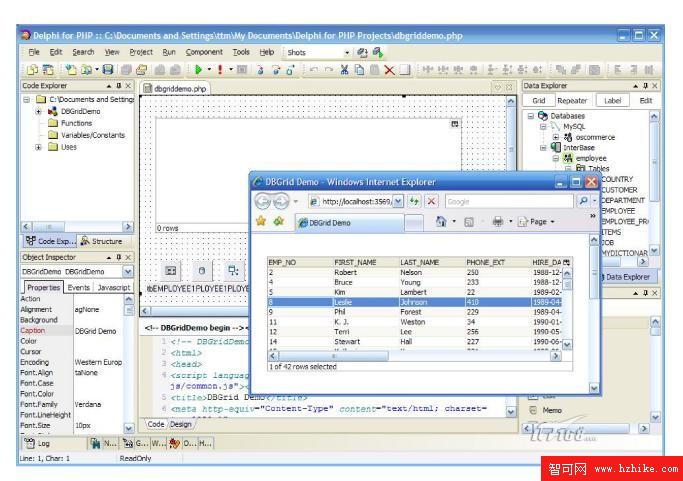
Task: Click the Copy toolbar icon beside the scissors
Action: click(x=359, y=69)
